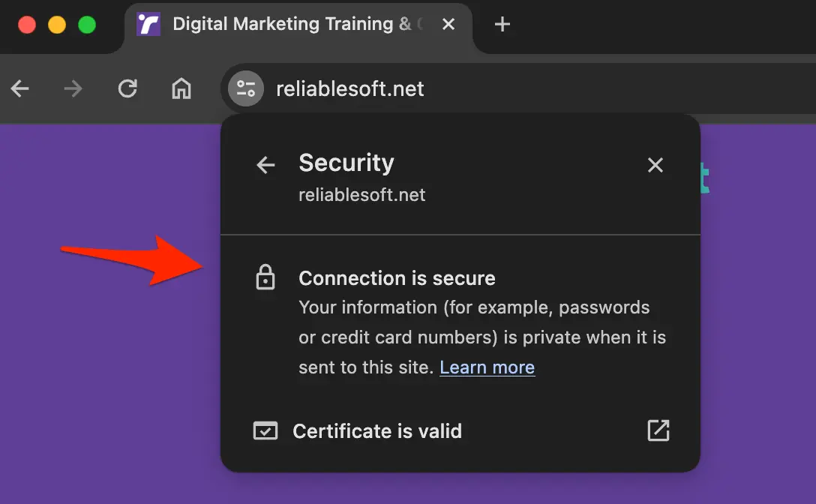This screenshot has width=816, height=504.
Task: Maximize the window using the green button
Action: (87, 25)
